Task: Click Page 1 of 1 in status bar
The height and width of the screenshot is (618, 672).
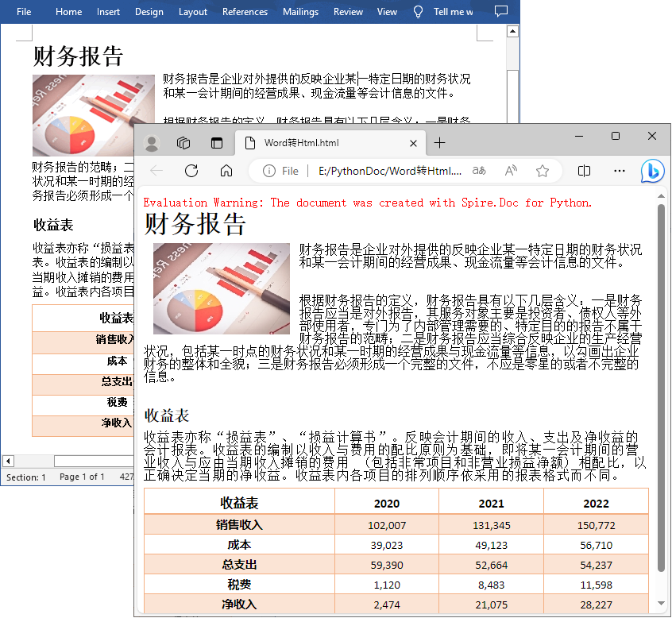Action: (82, 477)
